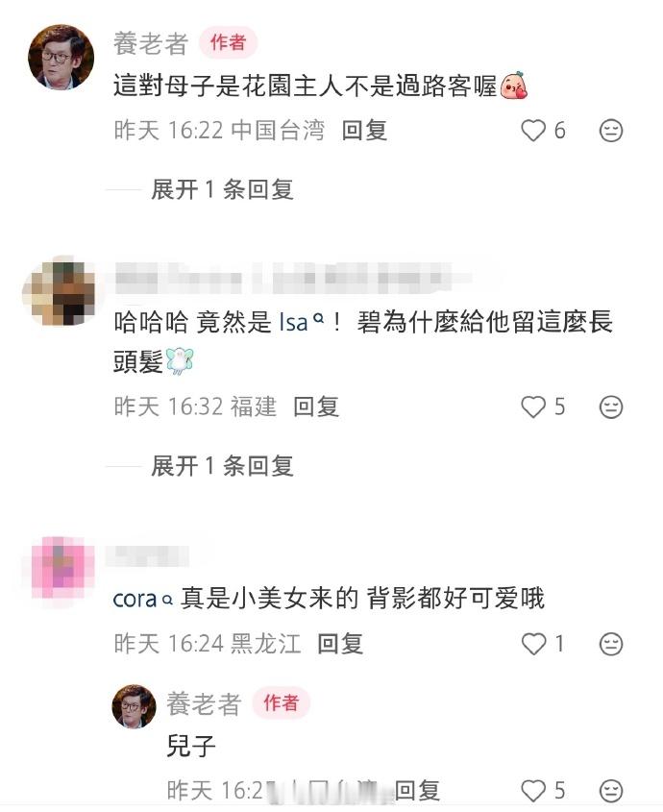Reply to the 16:24 黑龙江 comment
663x812 pixels.
(x=340, y=644)
